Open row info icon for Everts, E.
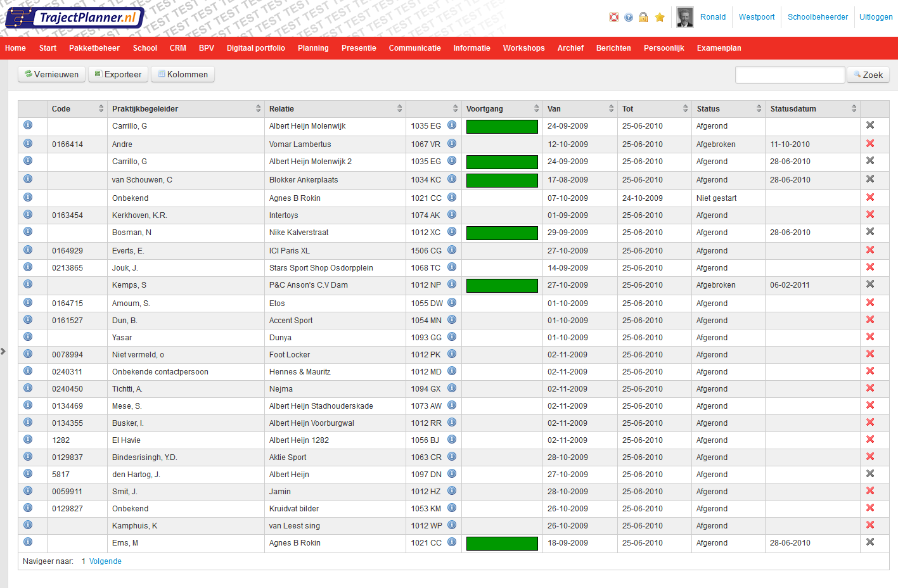The width and height of the screenshot is (898, 588). click(28, 250)
